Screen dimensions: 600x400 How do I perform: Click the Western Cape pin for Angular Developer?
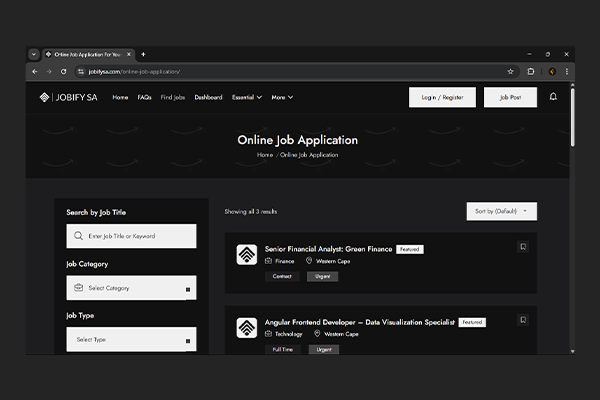tap(317, 333)
